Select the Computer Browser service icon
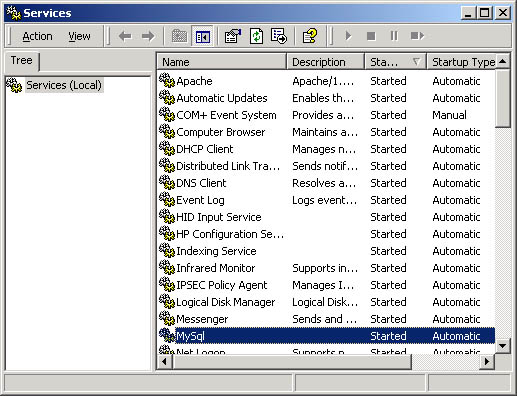Viewport: 517px width, 396px height. point(167,132)
